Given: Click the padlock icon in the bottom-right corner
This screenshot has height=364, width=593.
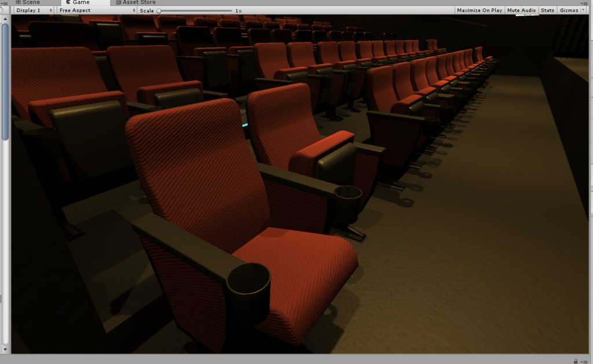Looking at the screenshot, I should click(x=576, y=362).
